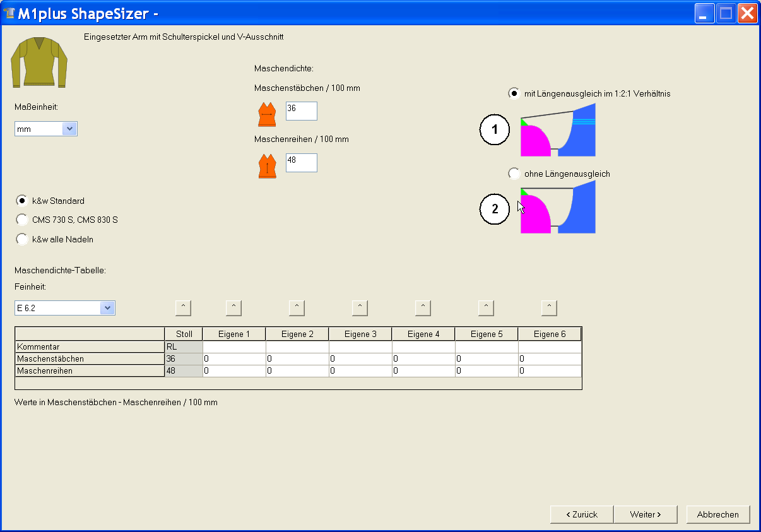The image size is (761, 532).
Task: Select CMS 730 S, CMS 830 S option
Action: pyautogui.click(x=22, y=220)
